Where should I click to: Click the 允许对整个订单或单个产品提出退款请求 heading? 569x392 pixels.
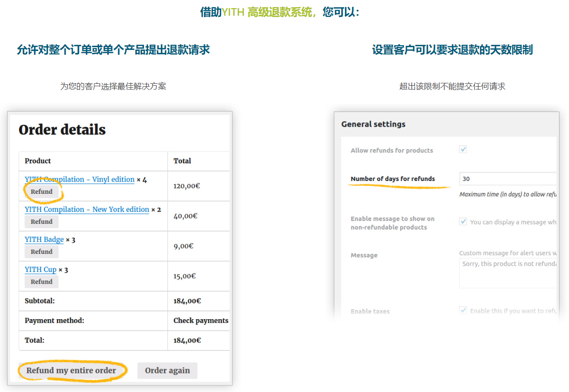113,50
